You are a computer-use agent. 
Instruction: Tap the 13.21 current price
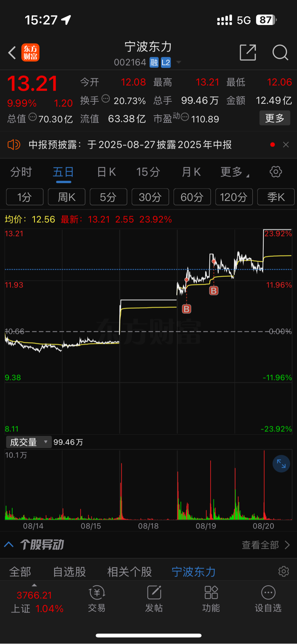tap(32, 84)
